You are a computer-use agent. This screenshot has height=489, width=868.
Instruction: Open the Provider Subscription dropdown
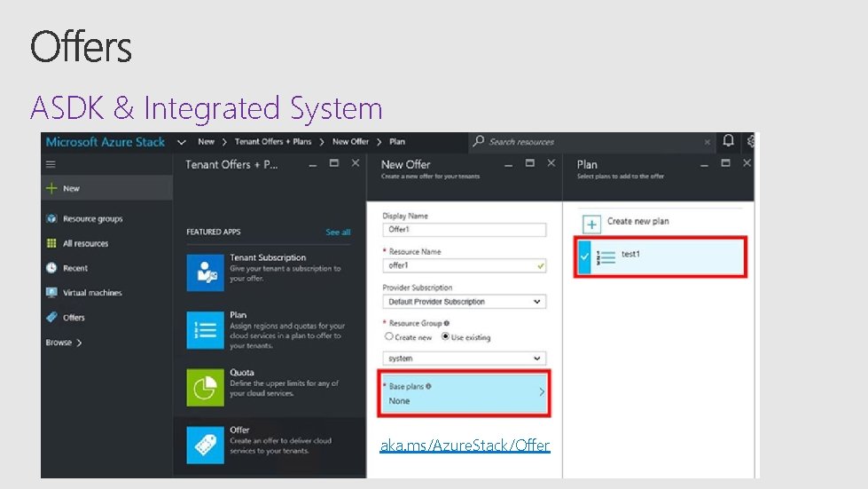pos(464,301)
